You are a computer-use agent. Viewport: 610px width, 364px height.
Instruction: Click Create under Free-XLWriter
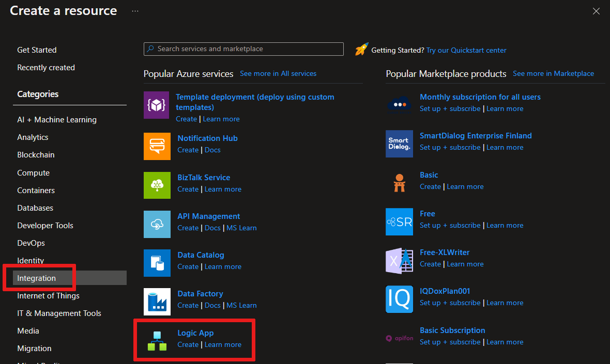[430, 264]
